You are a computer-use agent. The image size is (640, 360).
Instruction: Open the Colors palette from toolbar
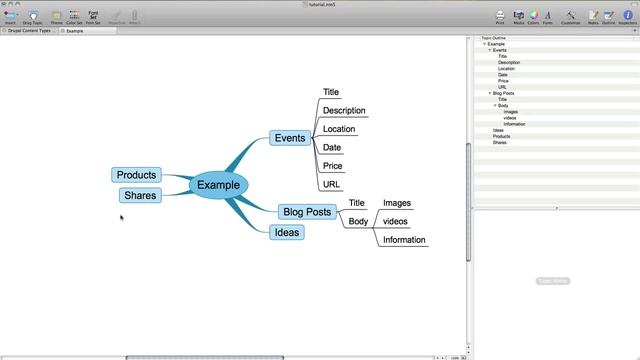tap(533, 16)
